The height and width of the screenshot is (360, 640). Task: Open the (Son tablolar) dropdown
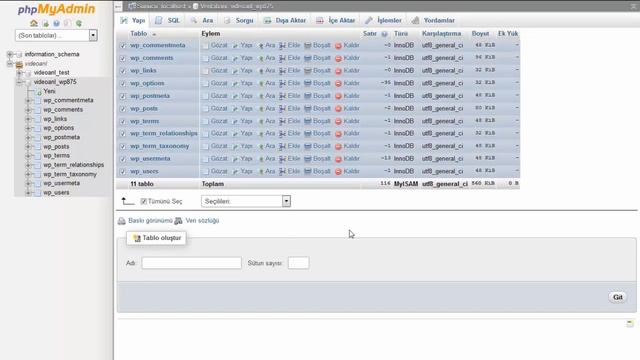pos(56,36)
